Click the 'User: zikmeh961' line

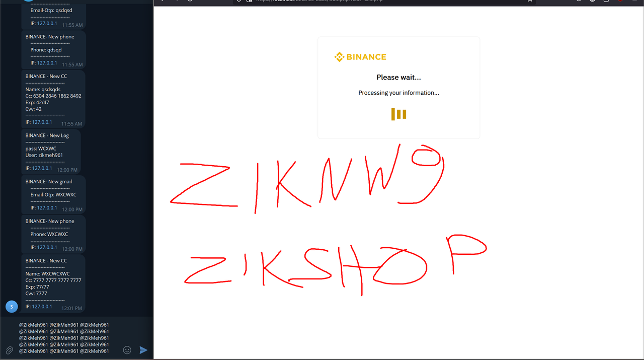click(x=44, y=155)
